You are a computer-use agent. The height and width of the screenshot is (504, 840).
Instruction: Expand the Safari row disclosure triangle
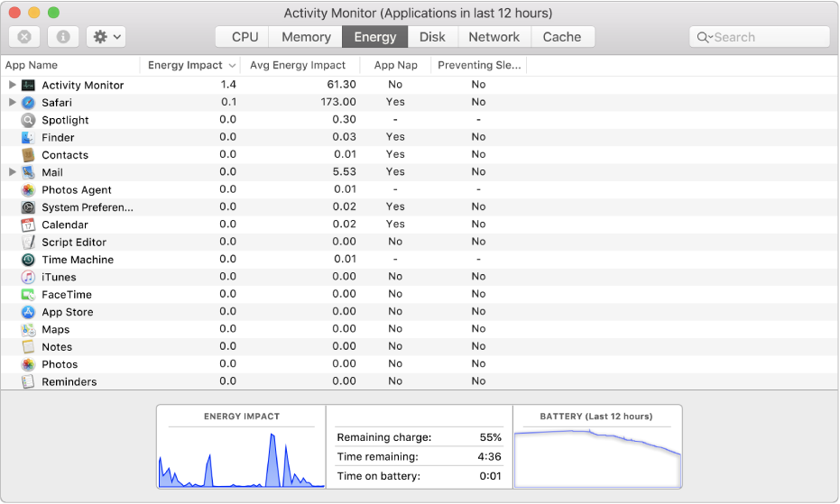tap(12, 102)
